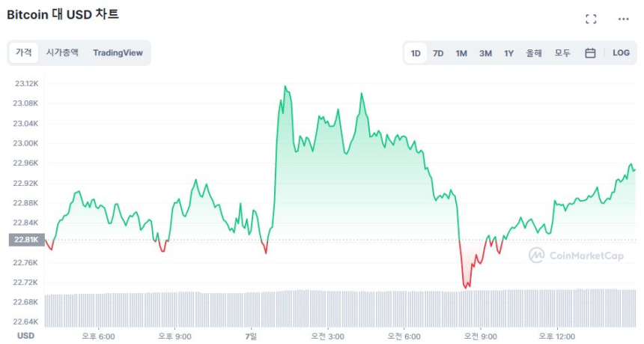
Task: Switch to the 가격 tab
Action: coord(24,52)
